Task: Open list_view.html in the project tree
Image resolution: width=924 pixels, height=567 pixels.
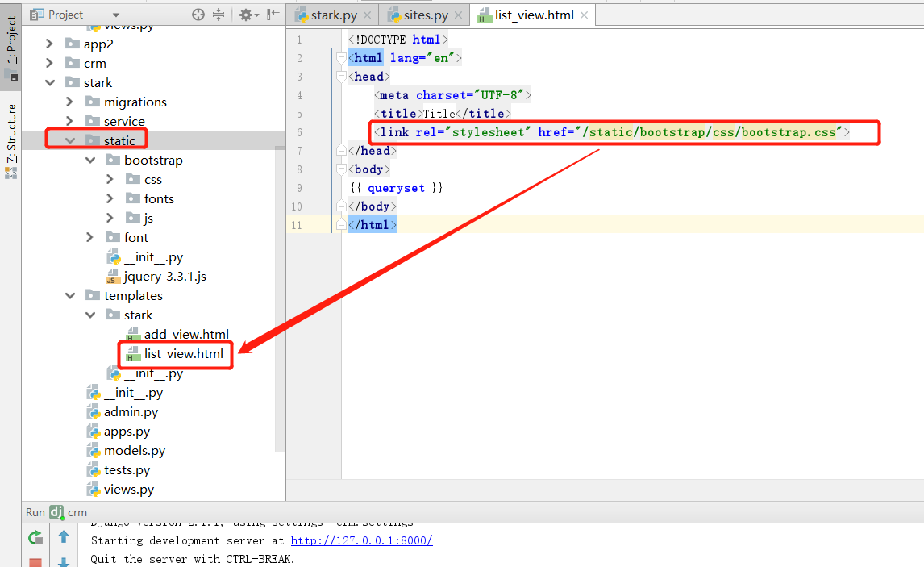Action: click(x=184, y=353)
